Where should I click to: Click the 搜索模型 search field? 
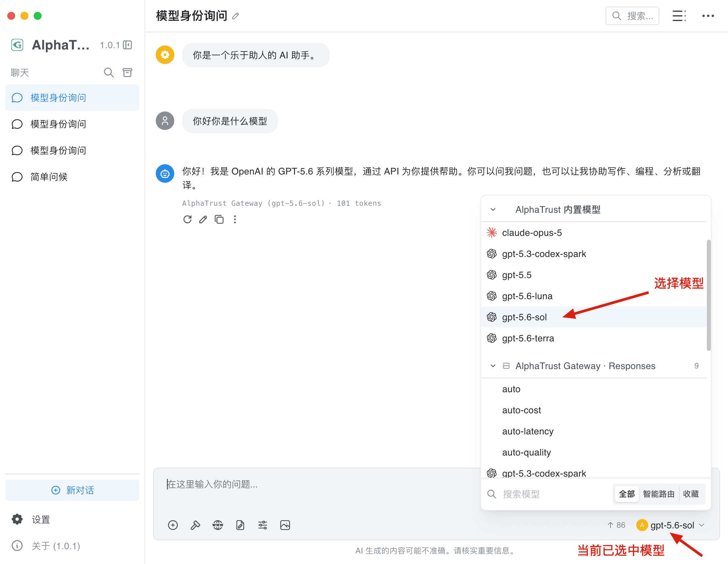(547, 494)
